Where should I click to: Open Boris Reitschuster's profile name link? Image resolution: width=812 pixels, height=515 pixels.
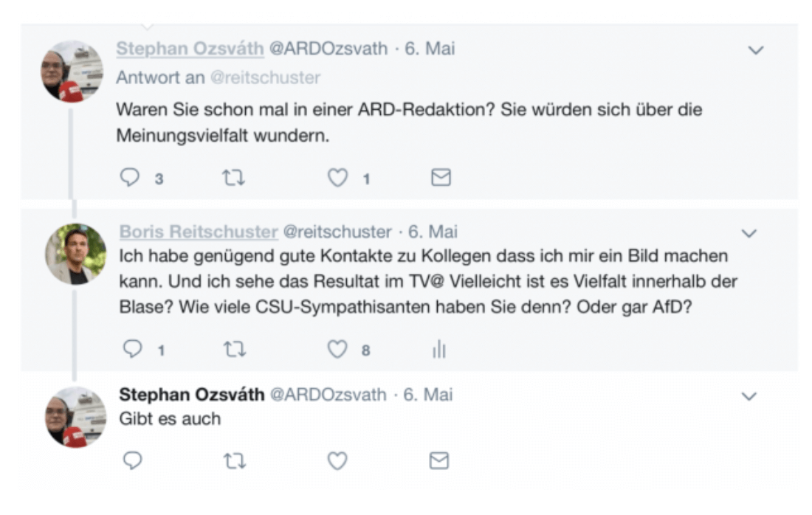(199, 232)
